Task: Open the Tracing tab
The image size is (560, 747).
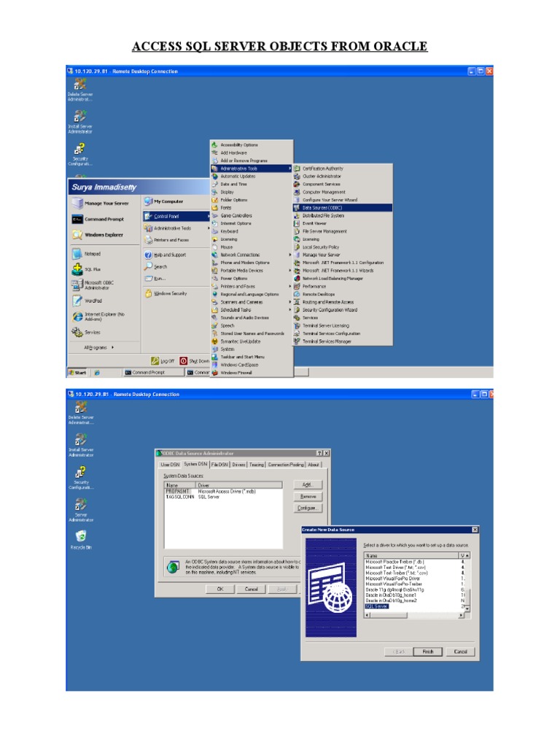Action: tap(256, 465)
